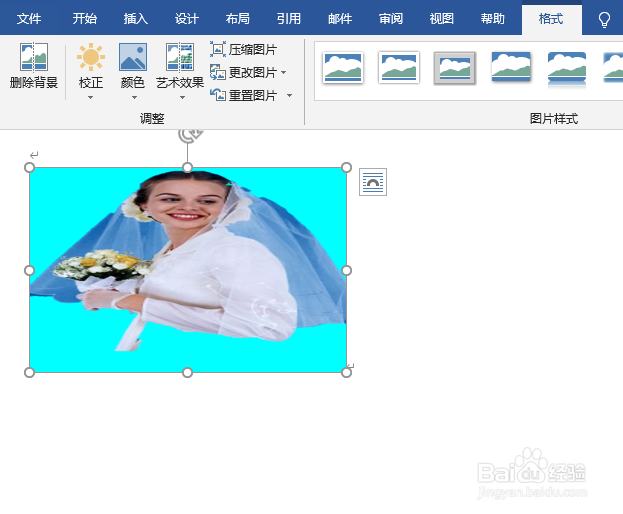Click the lightbulb Tell Me icon
The height and width of the screenshot is (514, 623).
pos(604,19)
